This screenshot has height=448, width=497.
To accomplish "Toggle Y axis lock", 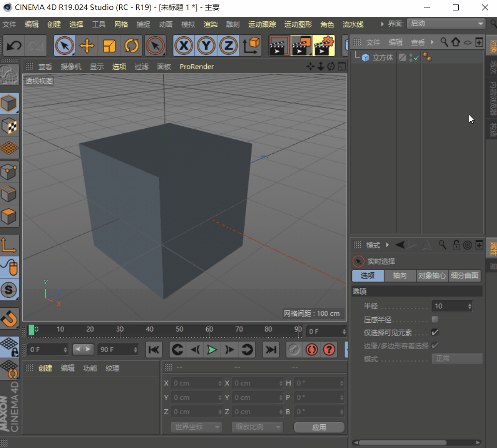I will (206, 46).
